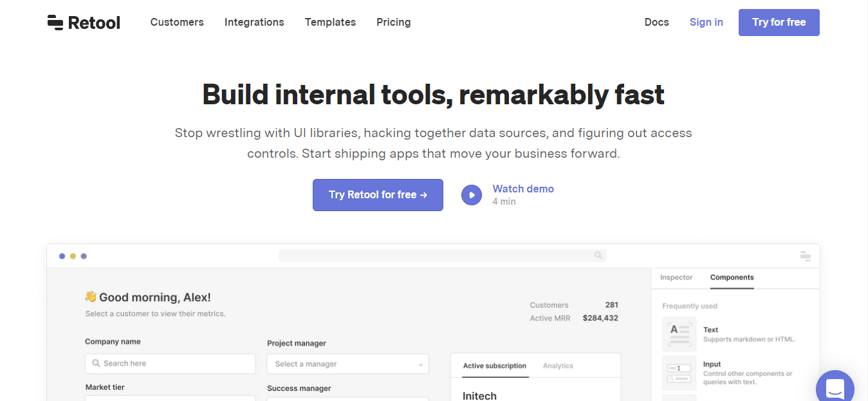Open the Success manager dropdown
The width and height of the screenshot is (868, 401).
(x=348, y=399)
